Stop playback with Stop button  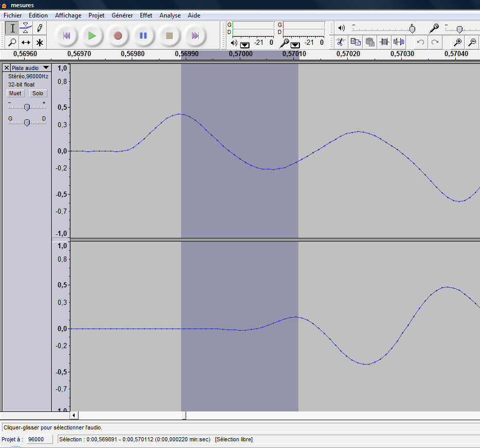pos(169,36)
